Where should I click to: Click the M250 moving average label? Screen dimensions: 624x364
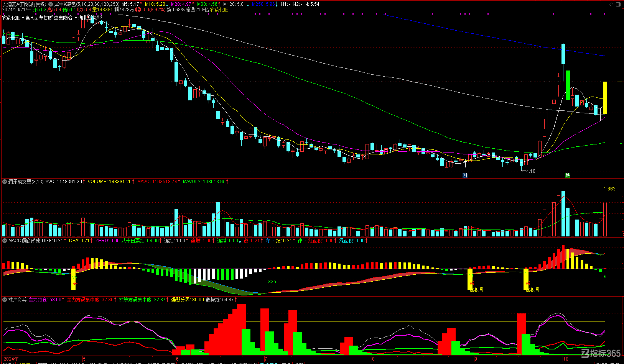pyautogui.click(x=263, y=4)
